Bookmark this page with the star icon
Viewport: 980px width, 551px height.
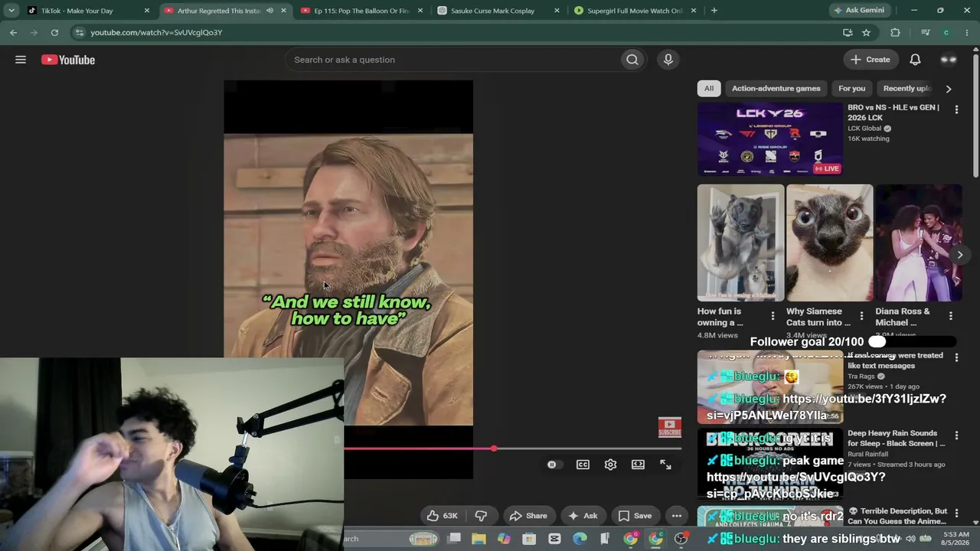pyautogui.click(x=866, y=33)
